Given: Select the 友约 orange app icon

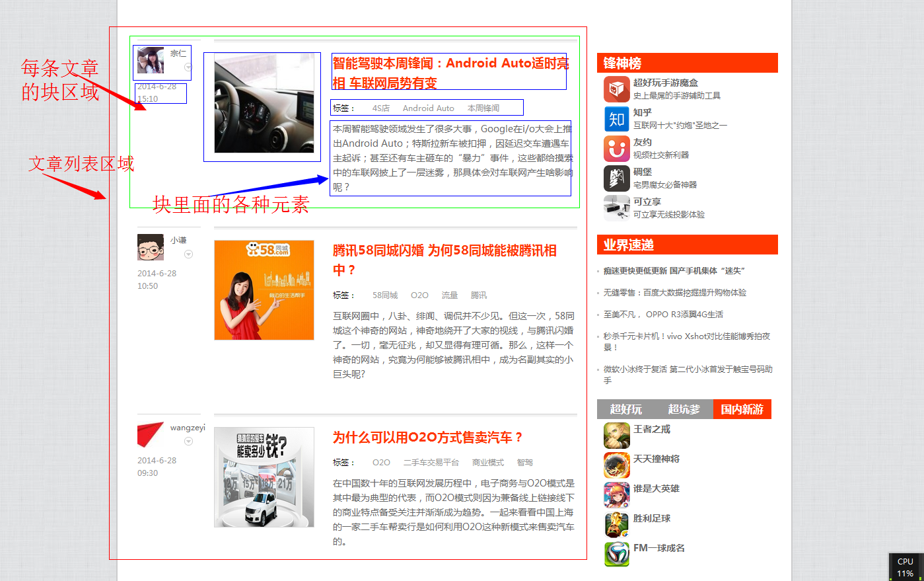Looking at the screenshot, I should click(x=616, y=149).
